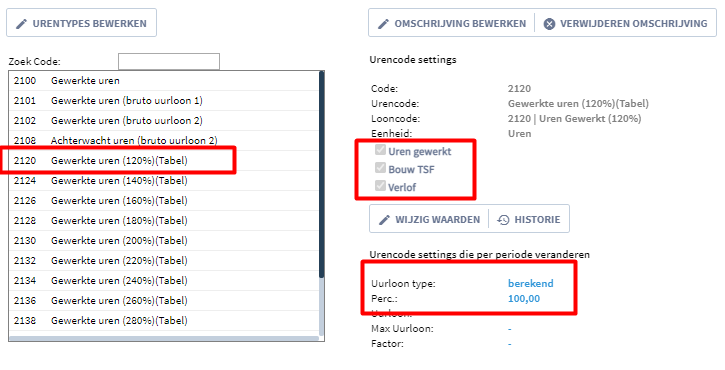Click the Factor dash value

point(510,344)
